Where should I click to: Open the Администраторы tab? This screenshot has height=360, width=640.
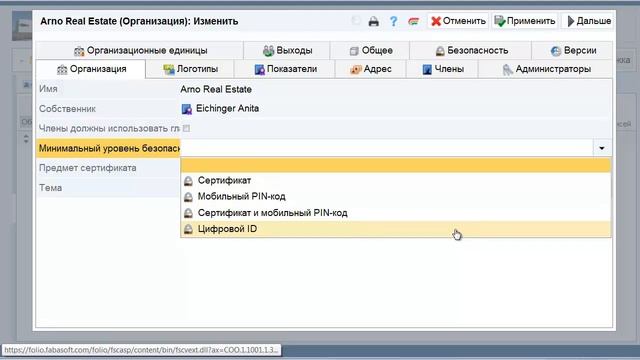click(545, 69)
